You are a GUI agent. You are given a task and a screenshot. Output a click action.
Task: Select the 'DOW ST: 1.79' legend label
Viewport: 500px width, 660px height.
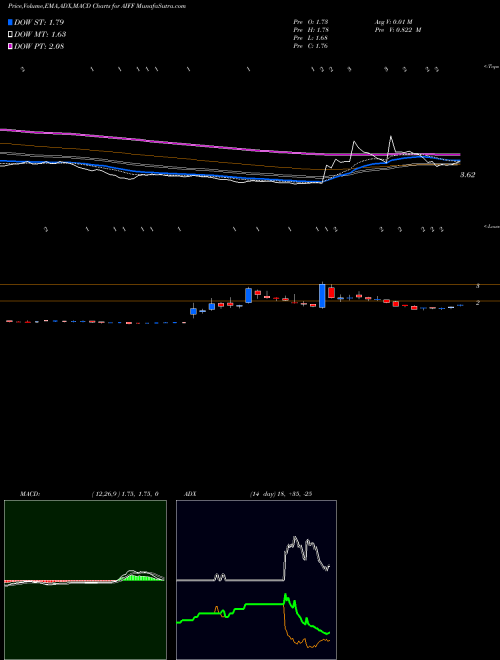[39, 22]
